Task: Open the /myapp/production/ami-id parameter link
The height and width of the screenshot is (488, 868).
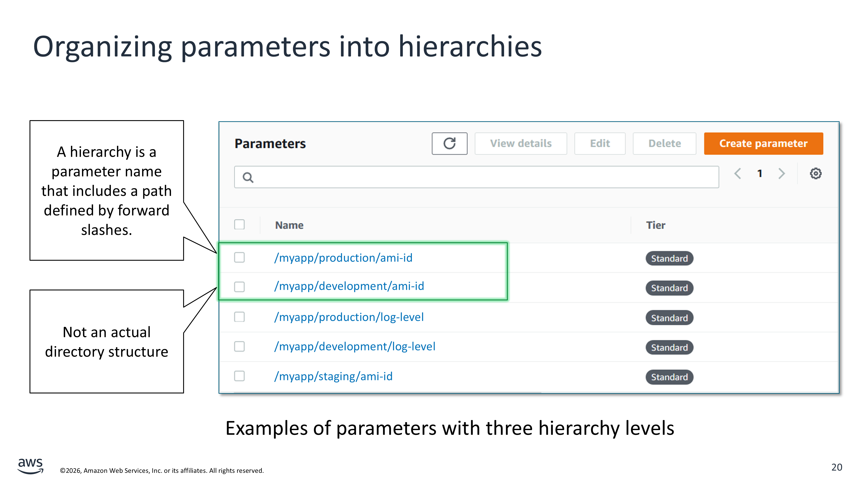Action: 343,258
